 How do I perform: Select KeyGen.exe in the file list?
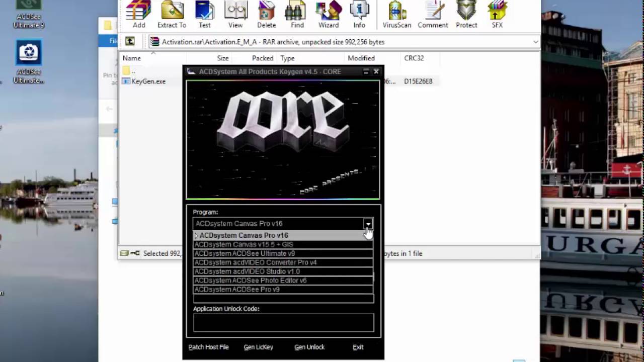148,81
